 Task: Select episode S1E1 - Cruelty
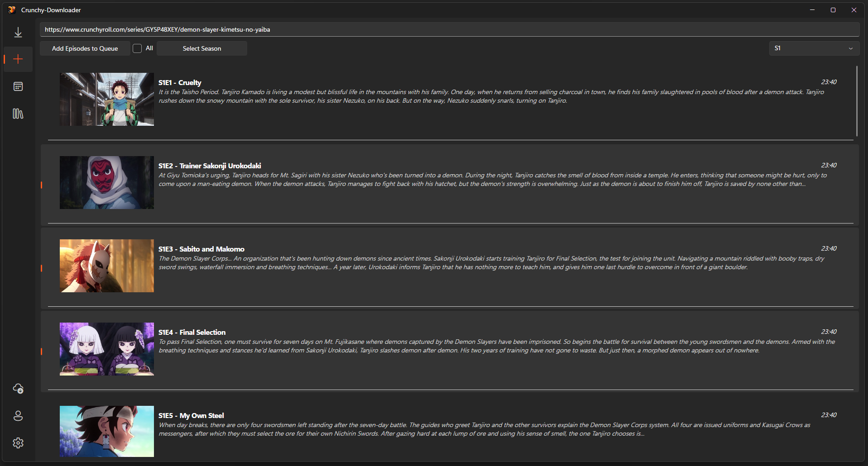pos(180,82)
